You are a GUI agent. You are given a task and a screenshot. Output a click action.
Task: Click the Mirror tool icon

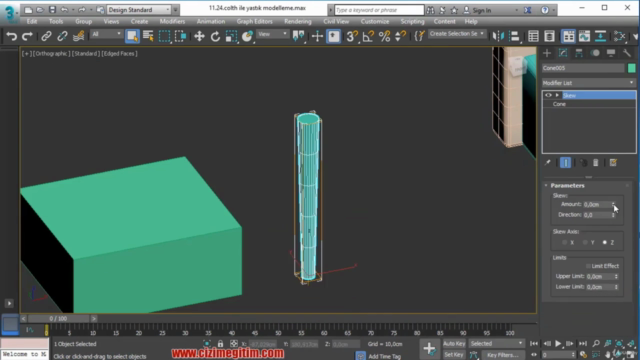click(498, 36)
